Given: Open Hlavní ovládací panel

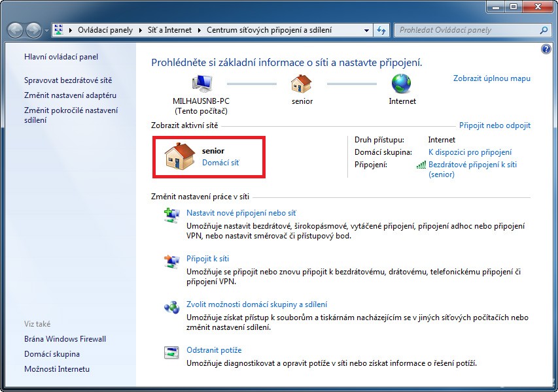Looking at the screenshot, I should (61, 56).
